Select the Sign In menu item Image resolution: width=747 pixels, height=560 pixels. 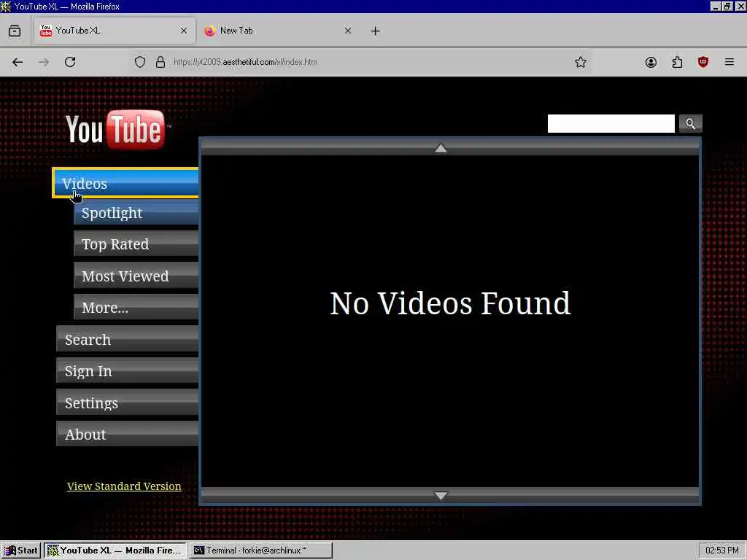[128, 370]
